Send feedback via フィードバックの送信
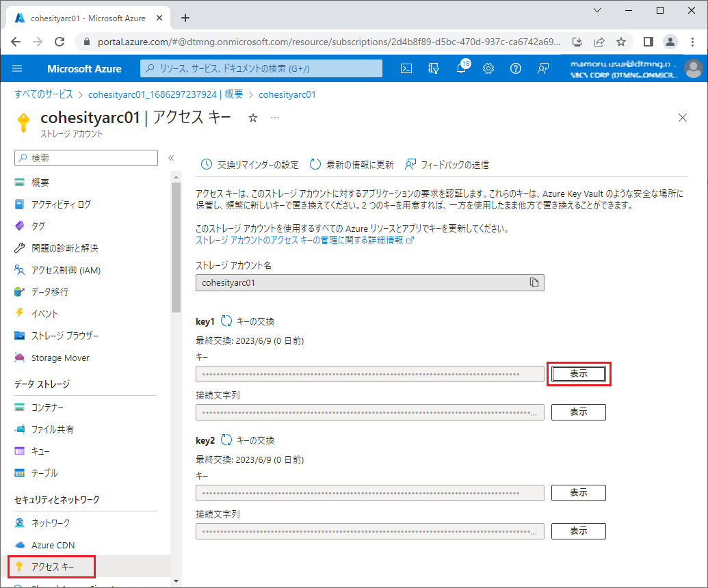This screenshot has width=708, height=588. pos(447,165)
